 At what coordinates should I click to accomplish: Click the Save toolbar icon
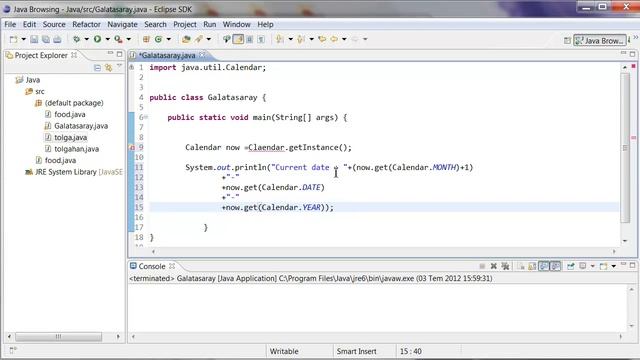[34, 39]
